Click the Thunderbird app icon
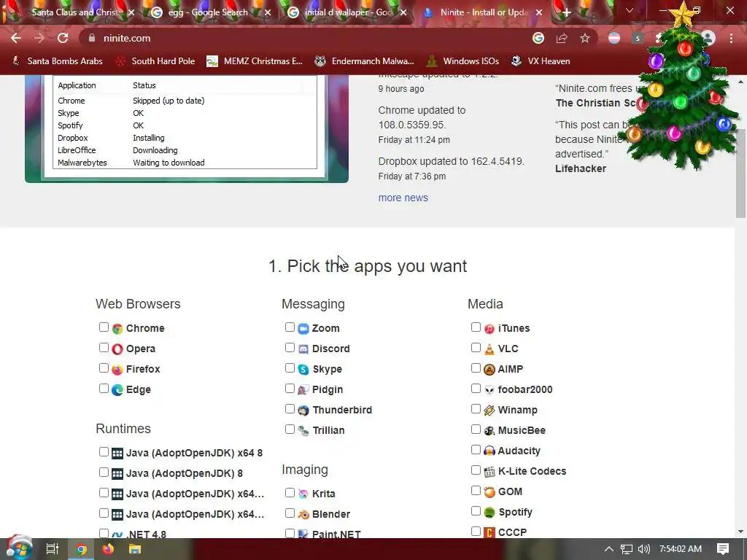 303,411
